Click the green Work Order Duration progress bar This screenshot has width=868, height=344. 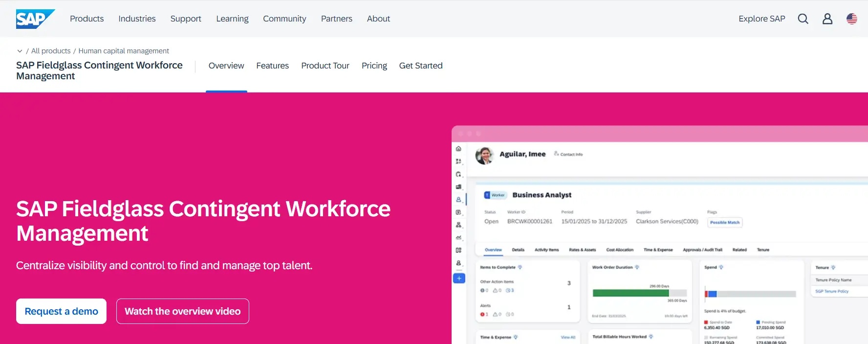coord(630,293)
